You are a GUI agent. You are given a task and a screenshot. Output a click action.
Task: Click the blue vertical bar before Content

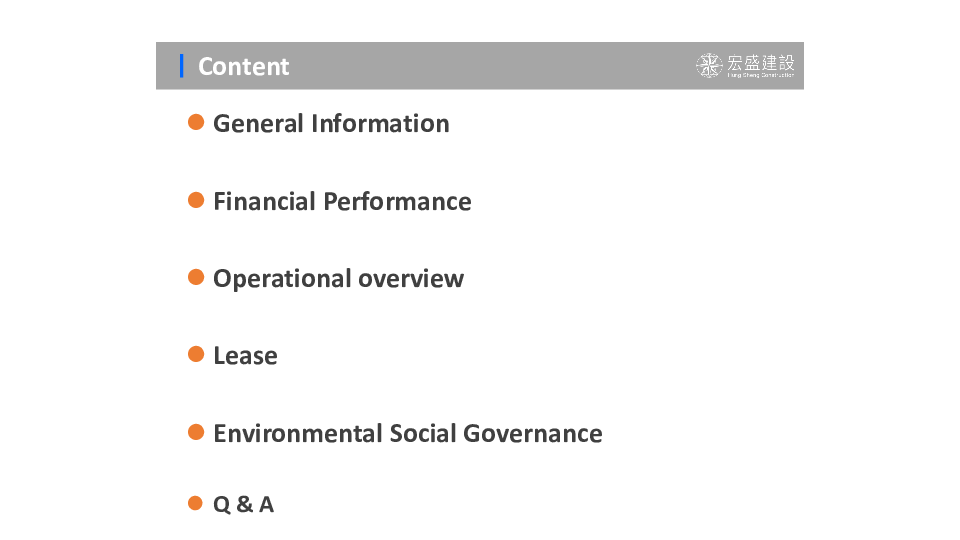pyautogui.click(x=181, y=66)
